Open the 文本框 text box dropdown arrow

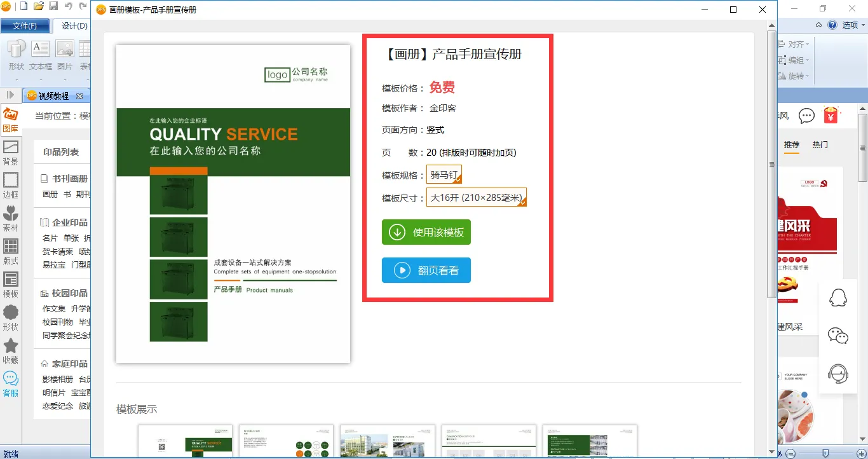41,79
